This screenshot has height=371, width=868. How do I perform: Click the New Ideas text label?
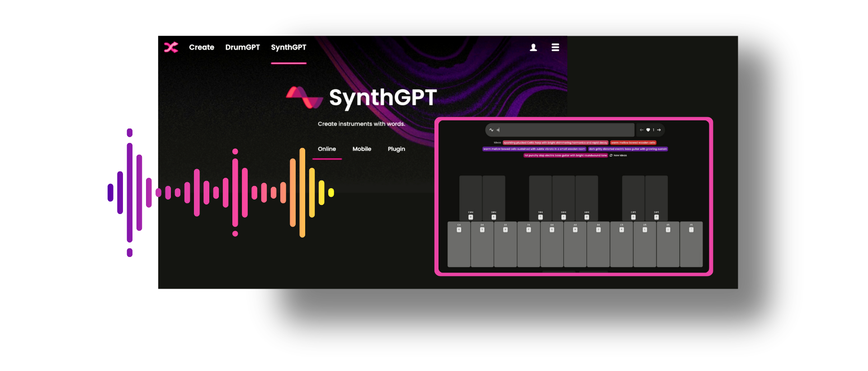click(x=620, y=155)
